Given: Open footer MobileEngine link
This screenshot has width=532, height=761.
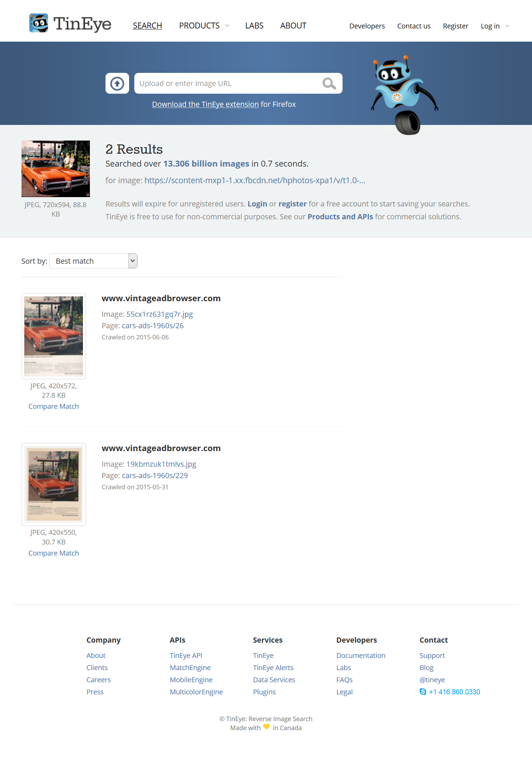Looking at the screenshot, I should [191, 680].
